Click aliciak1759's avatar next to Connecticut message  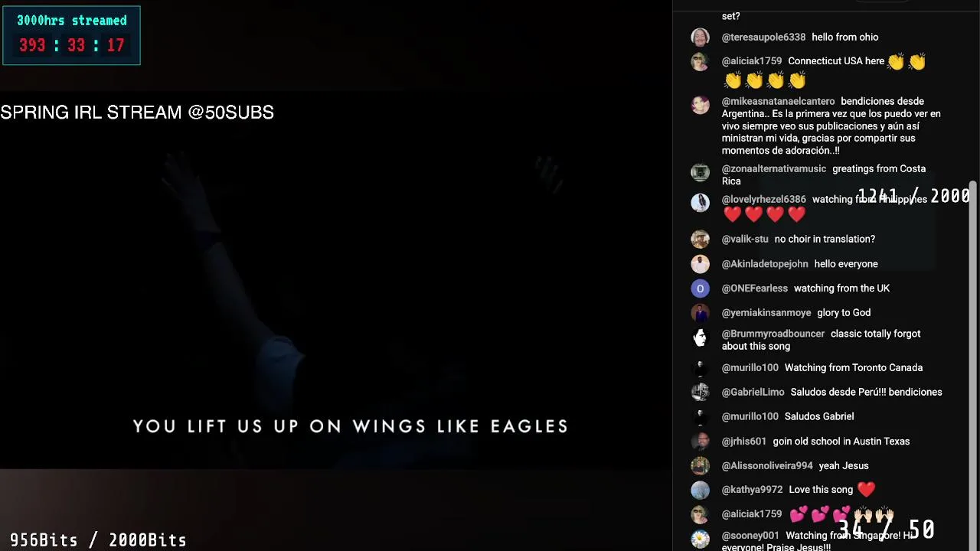pyautogui.click(x=700, y=61)
